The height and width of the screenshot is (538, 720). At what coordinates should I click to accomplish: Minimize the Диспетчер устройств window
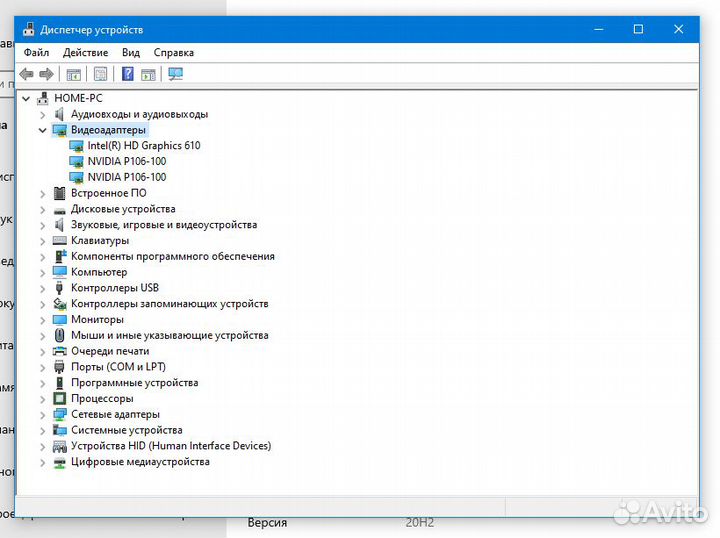pos(598,29)
